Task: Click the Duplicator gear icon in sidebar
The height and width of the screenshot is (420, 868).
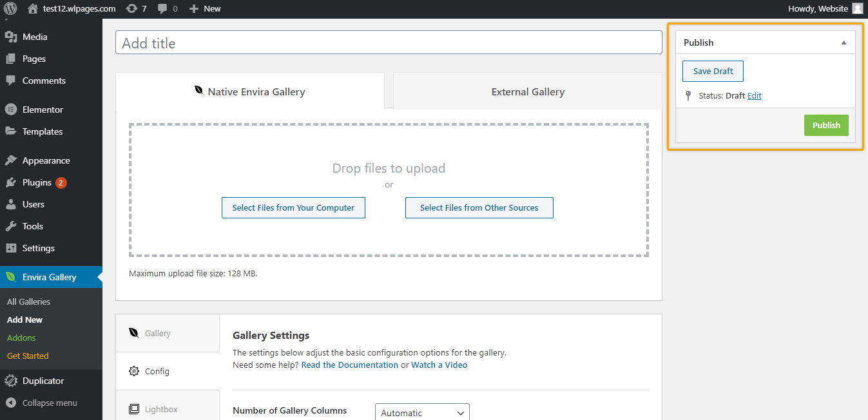Action: pos(11,381)
